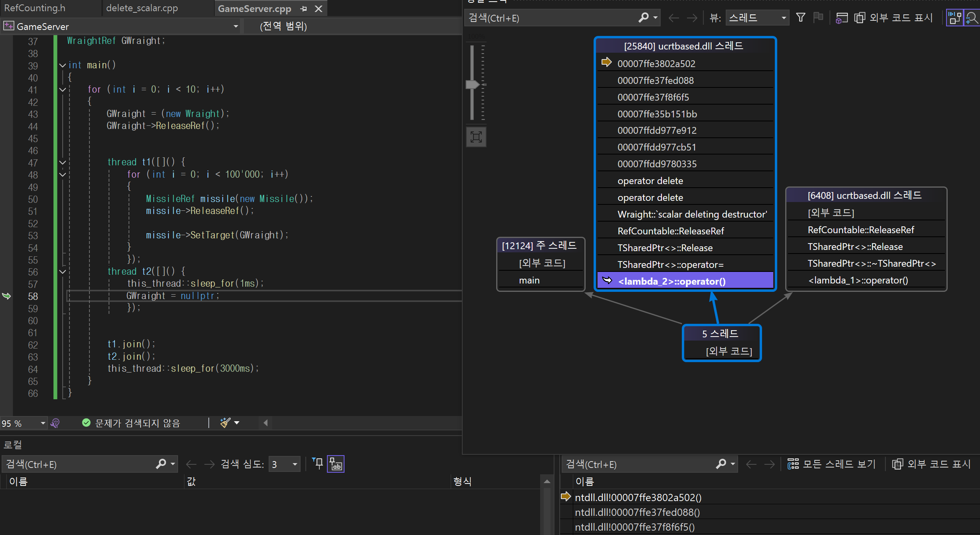Viewport: 980px width, 535px height.
Task: Close the GameServer.cpp tab
Action: pos(319,9)
